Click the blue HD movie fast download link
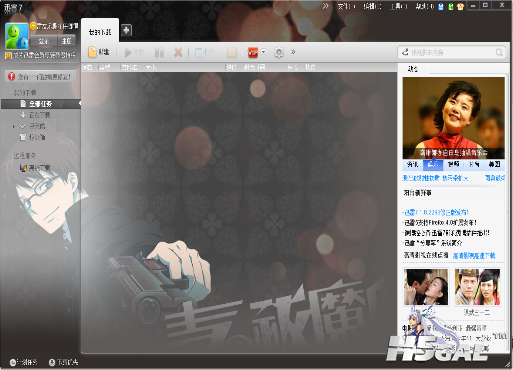Screen dimensions: 513x370 coord(474,256)
